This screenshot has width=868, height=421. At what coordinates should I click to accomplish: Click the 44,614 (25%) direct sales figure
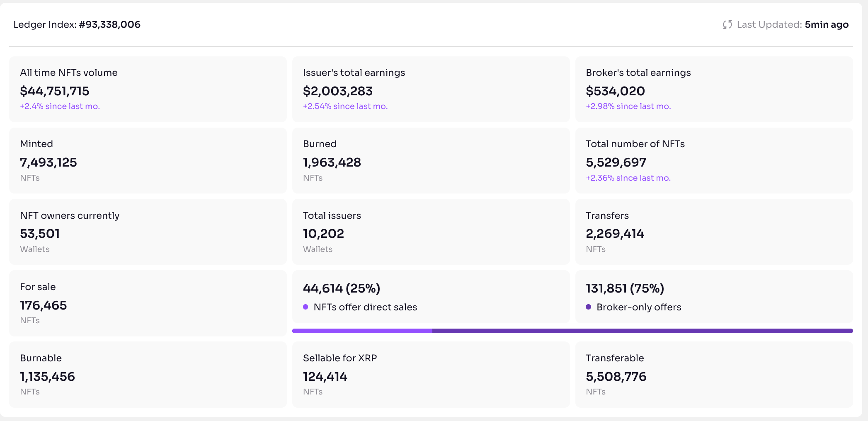[342, 288]
